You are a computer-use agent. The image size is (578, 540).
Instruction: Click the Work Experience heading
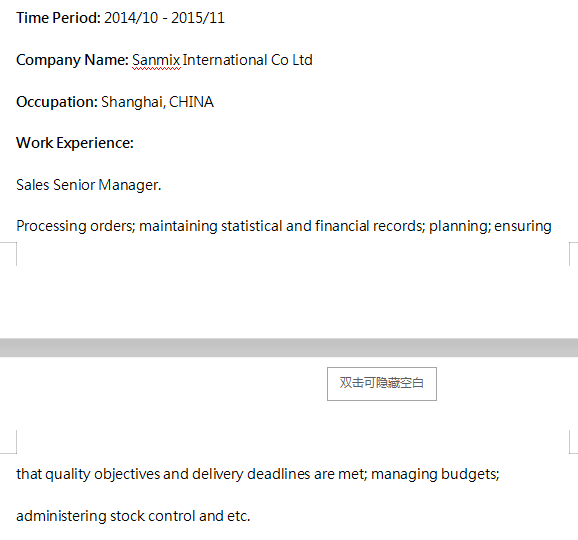75,143
